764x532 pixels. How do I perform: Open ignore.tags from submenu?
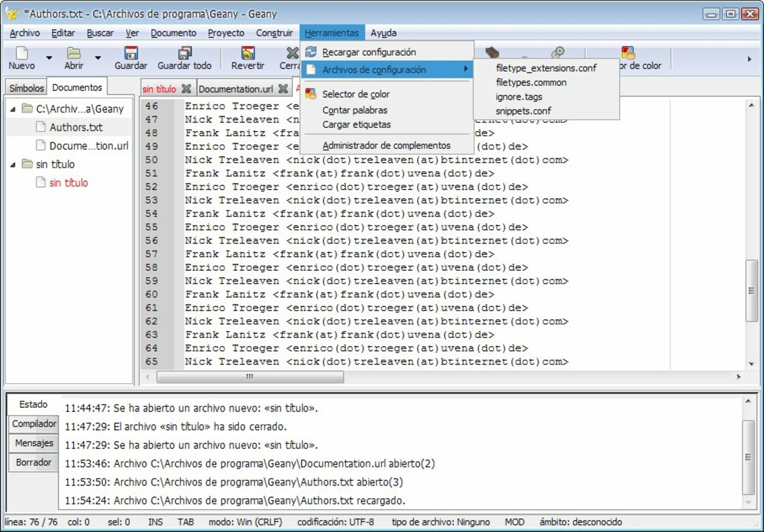point(546,96)
